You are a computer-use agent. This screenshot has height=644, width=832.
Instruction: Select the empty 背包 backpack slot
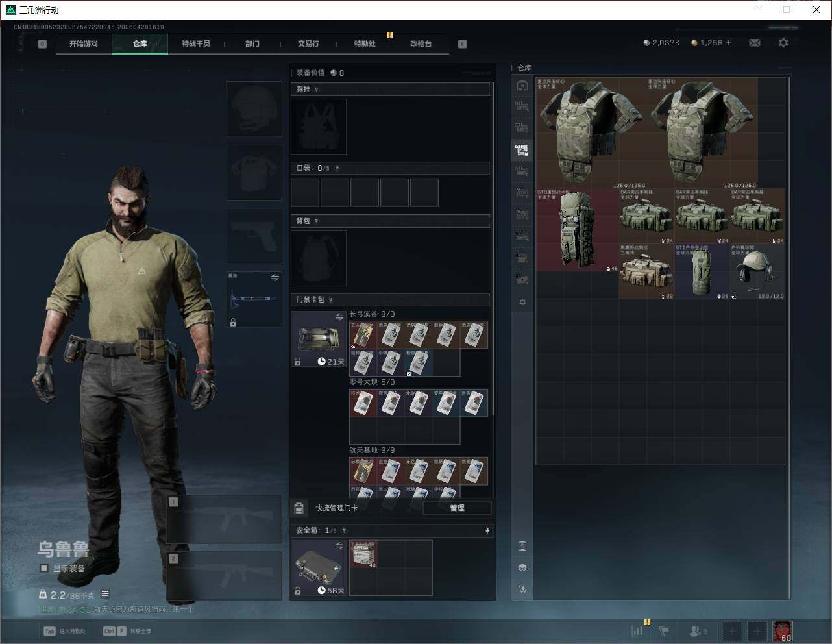(319, 258)
